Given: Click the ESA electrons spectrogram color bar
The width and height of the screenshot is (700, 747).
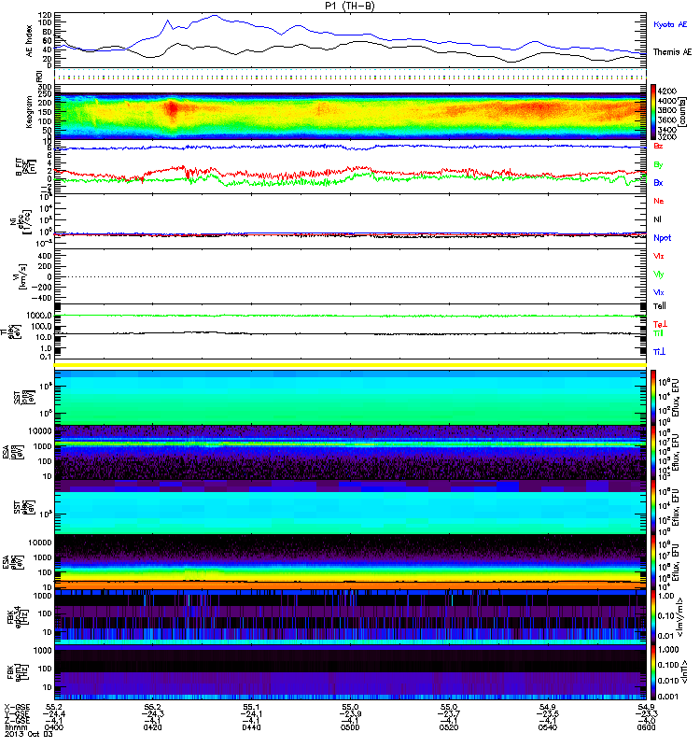Looking at the screenshot, I should [653, 562].
